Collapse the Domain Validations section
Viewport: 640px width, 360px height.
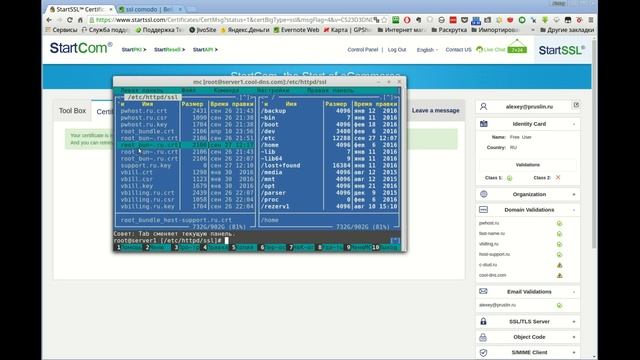[574, 210]
